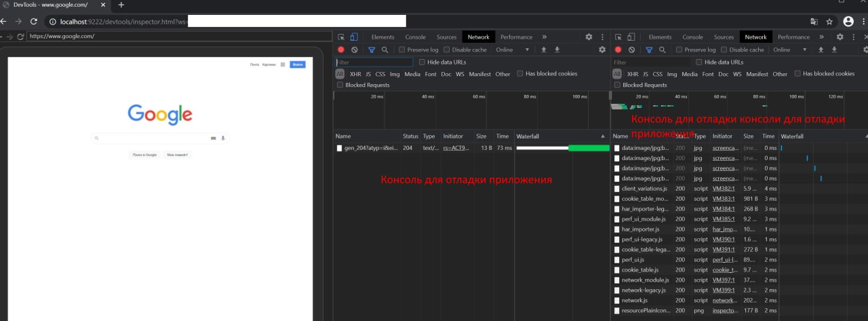The height and width of the screenshot is (321, 868).
Task: Click blue sign-in button on Google page preview
Action: point(298,64)
